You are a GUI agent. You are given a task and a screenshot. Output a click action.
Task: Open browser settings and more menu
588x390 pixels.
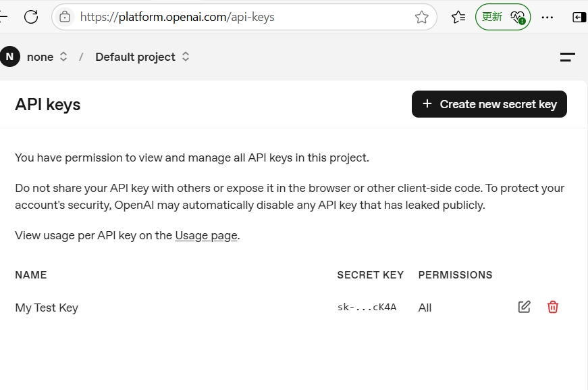point(547,18)
